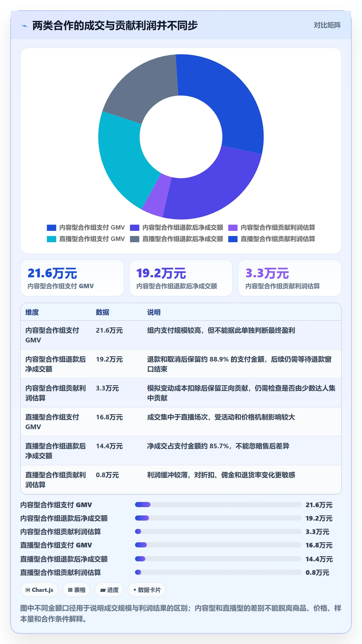Viewport: 362px width, 644px height.
Task: Select the 表格 tag chip
Action: click(x=77, y=590)
